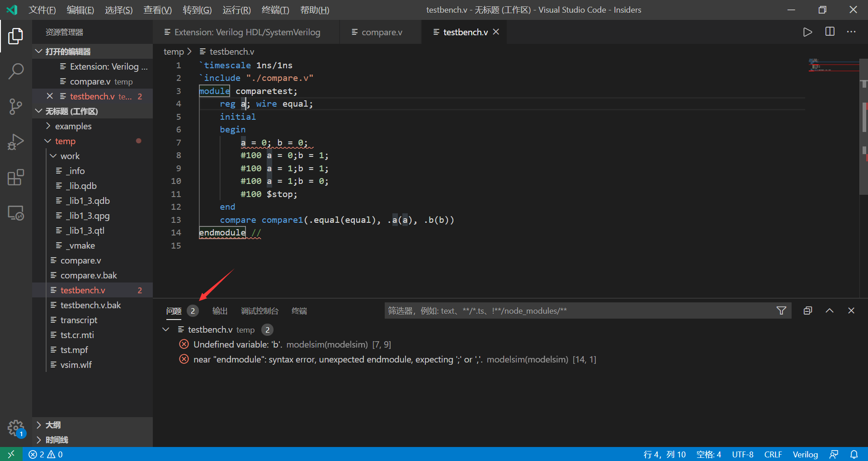The height and width of the screenshot is (461, 868).
Task: Open the 文件 menu
Action: click(x=42, y=9)
